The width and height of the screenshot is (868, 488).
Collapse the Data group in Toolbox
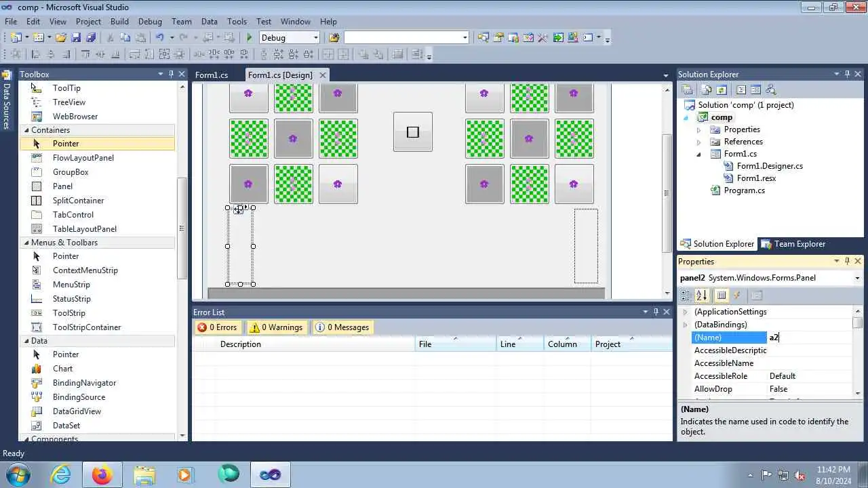click(26, 341)
